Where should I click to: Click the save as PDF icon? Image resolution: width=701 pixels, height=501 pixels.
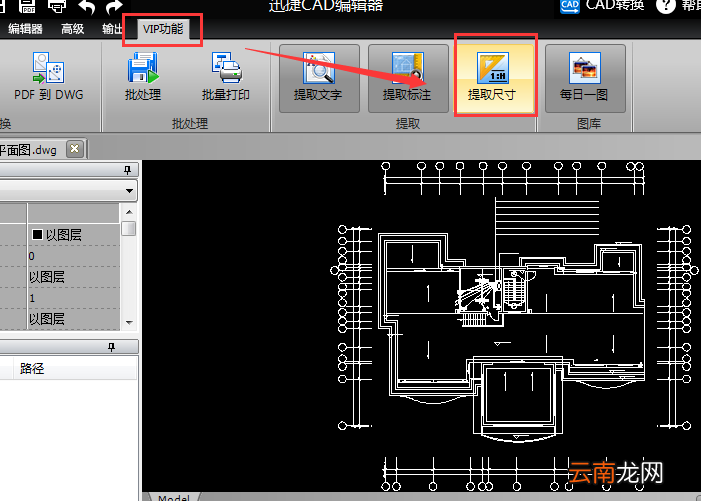click(x=28, y=5)
